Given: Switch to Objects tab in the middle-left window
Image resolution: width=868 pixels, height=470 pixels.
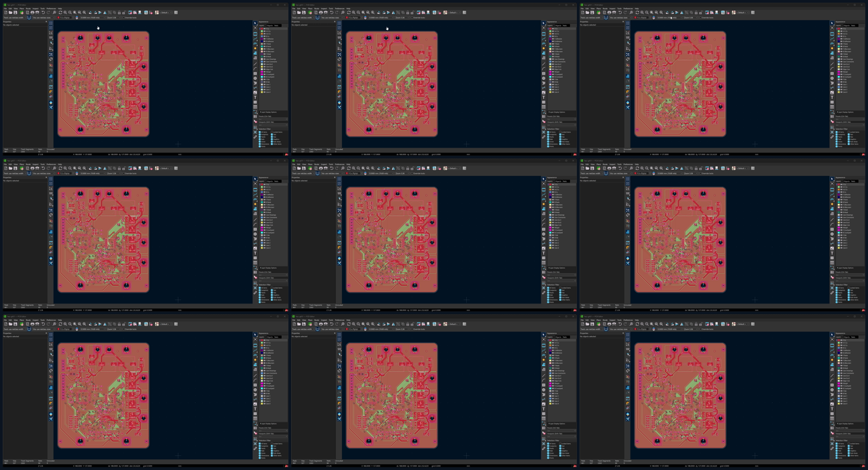Looking at the screenshot, I should [x=270, y=181].
